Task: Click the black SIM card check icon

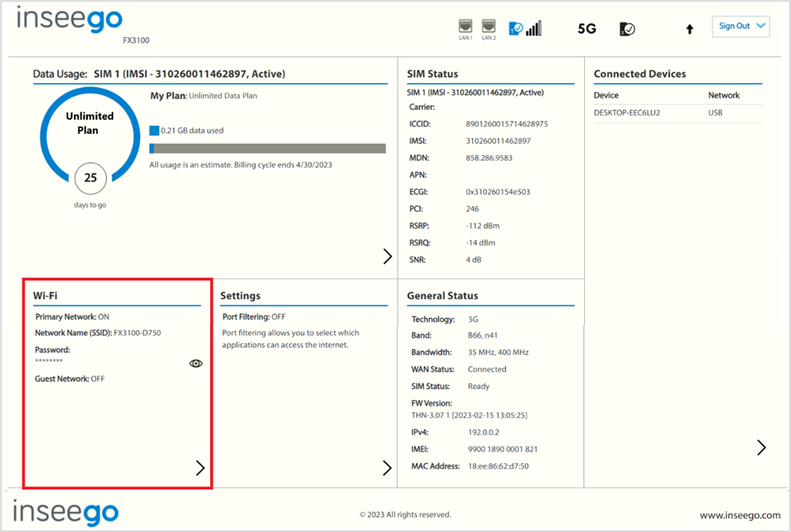Action: [627, 29]
